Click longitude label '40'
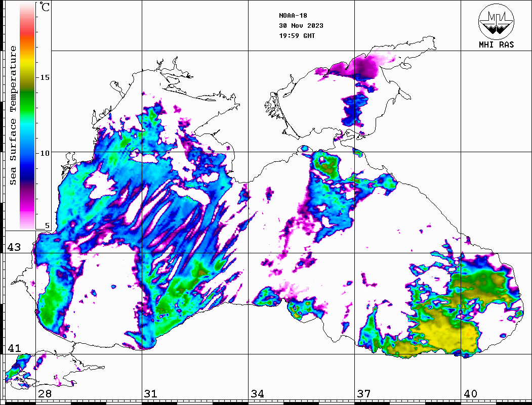Screen dimensions: 532x405 coord(470,393)
